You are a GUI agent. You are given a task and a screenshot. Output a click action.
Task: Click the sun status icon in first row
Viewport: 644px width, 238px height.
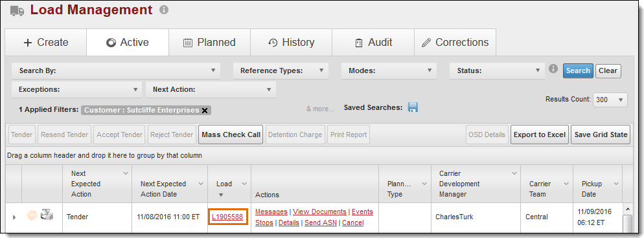[x=32, y=215]
